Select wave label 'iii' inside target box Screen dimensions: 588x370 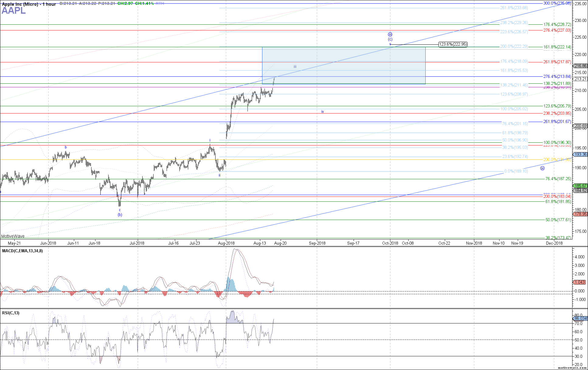[295, 67]
